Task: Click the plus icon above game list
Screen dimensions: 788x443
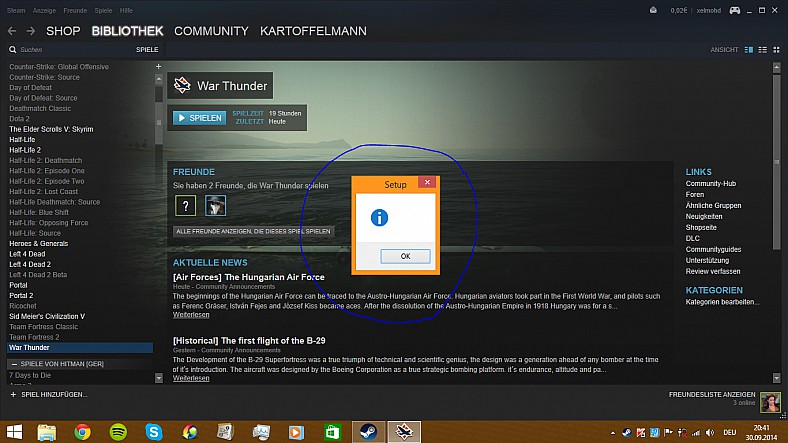Action: point(158,66)
